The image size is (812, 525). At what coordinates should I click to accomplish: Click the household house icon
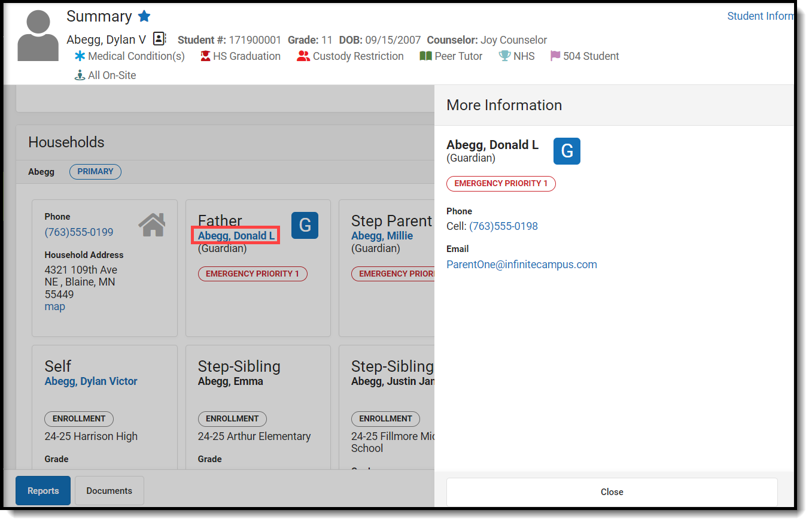[152, 224]
